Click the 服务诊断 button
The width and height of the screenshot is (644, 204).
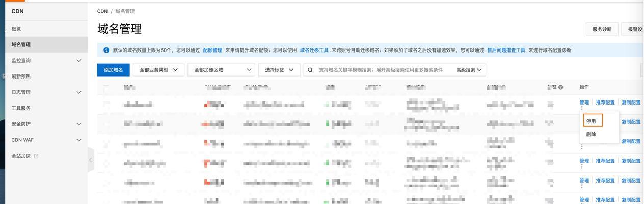pyautogui.click(x=602, y=29)
